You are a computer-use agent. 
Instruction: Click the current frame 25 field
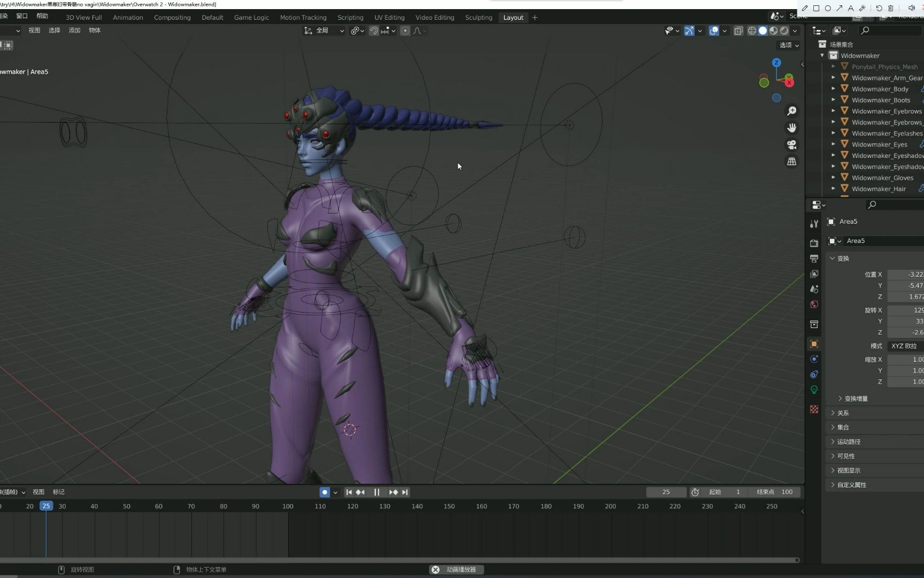pos(666,492)
